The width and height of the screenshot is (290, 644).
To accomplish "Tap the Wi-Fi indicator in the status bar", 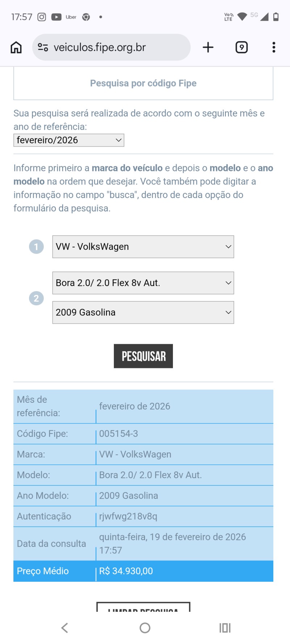I will tap(242, 16).
